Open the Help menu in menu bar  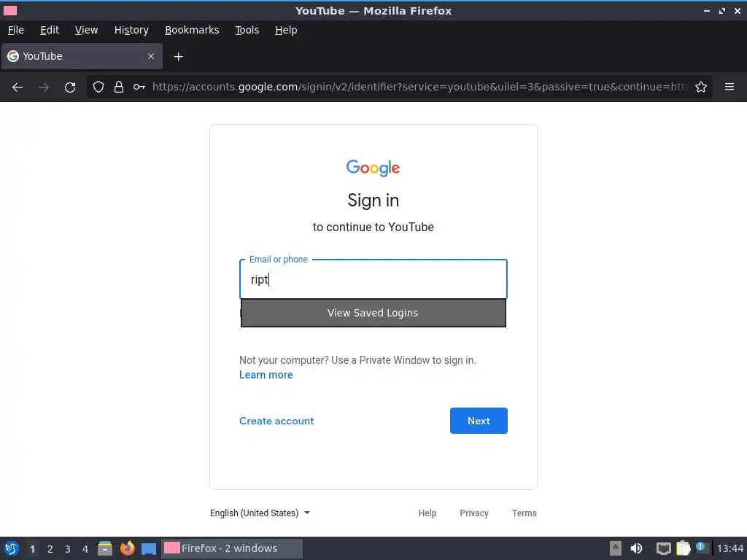pos(286,30)
